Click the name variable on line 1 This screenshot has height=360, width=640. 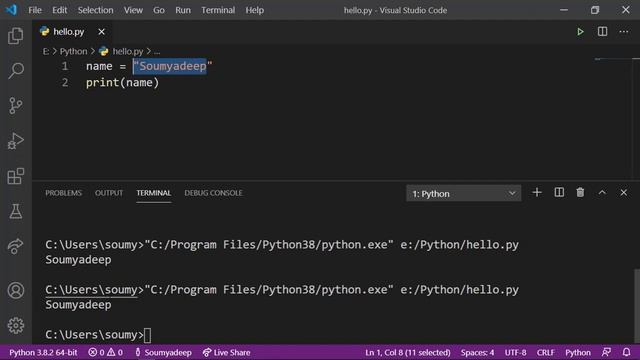point(99,66)
